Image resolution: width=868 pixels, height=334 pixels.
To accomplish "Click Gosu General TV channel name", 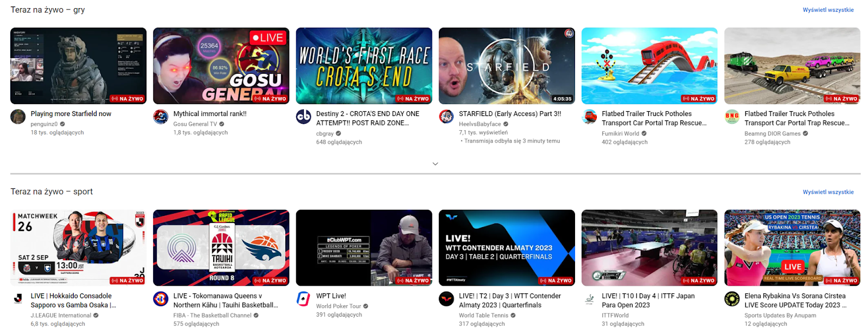I will (195, 124).
